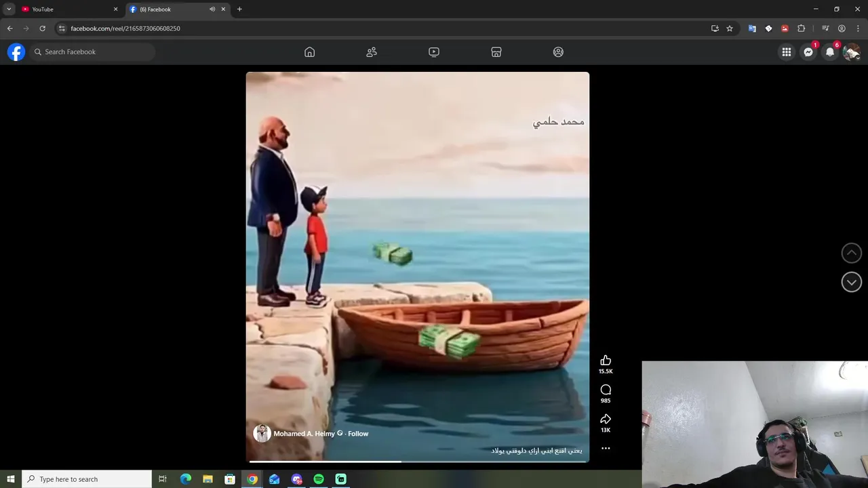Viewport: 868px width, 488px height.
Task: Open Spotify from the taskbar
Action: click(319, 479)
